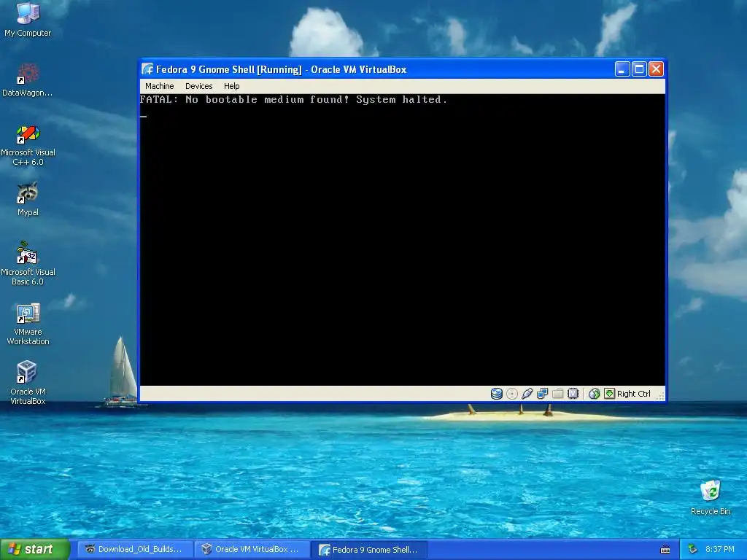Switch to Oracle VM VirtualBox taskbar button
Viewport: 747px width, 560px height.
click(x=252, y=549)
